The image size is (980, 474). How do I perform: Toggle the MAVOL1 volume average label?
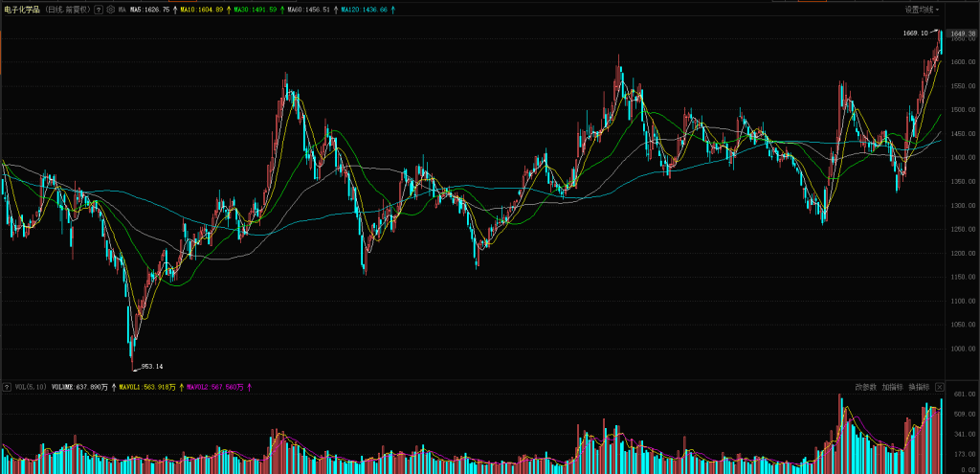coord(148,388)
